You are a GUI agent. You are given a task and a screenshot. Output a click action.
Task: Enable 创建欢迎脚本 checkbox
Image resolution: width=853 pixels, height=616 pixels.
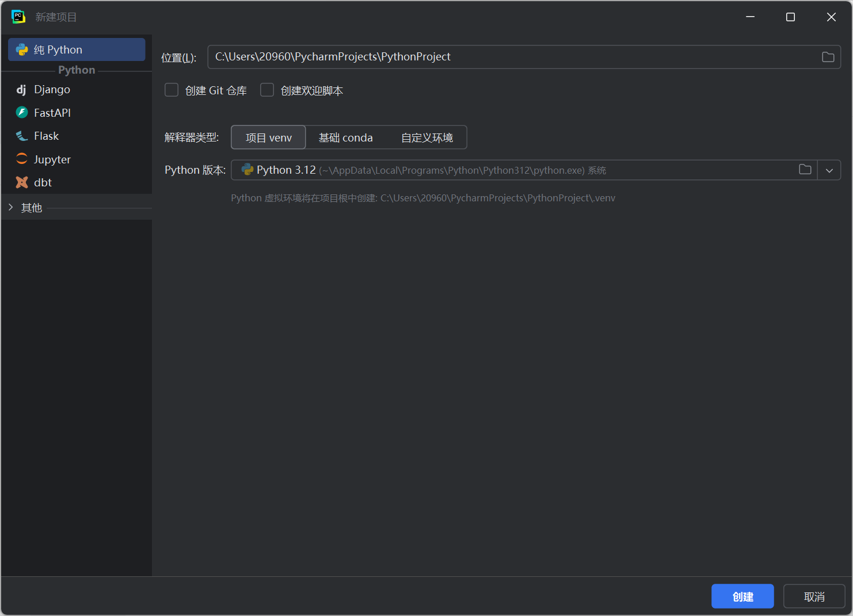point(267,90)
